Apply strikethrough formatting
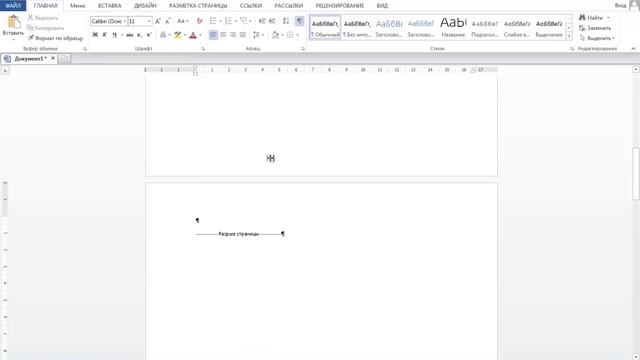The height and width of the screenshot is (360, 640). [x=130, y=35]
